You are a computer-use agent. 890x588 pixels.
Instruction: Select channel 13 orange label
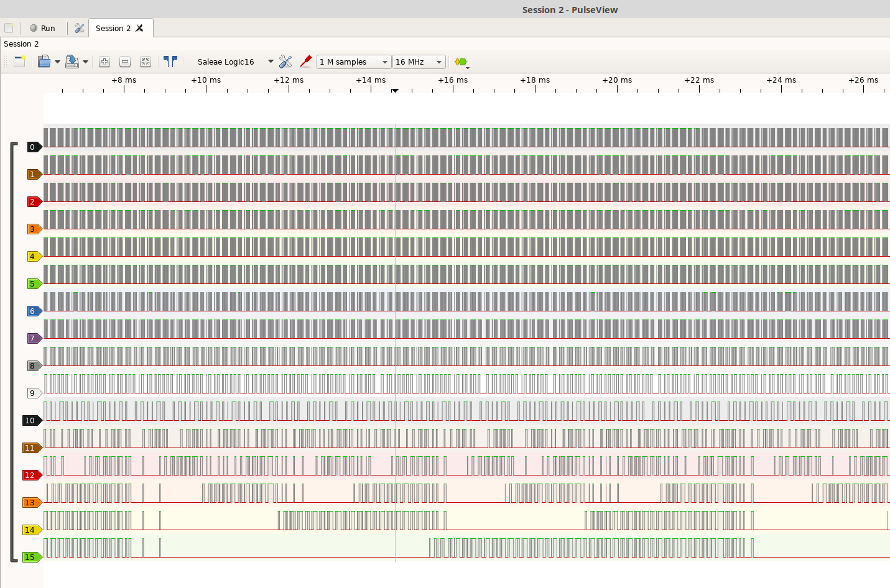[x=32, y=503]
